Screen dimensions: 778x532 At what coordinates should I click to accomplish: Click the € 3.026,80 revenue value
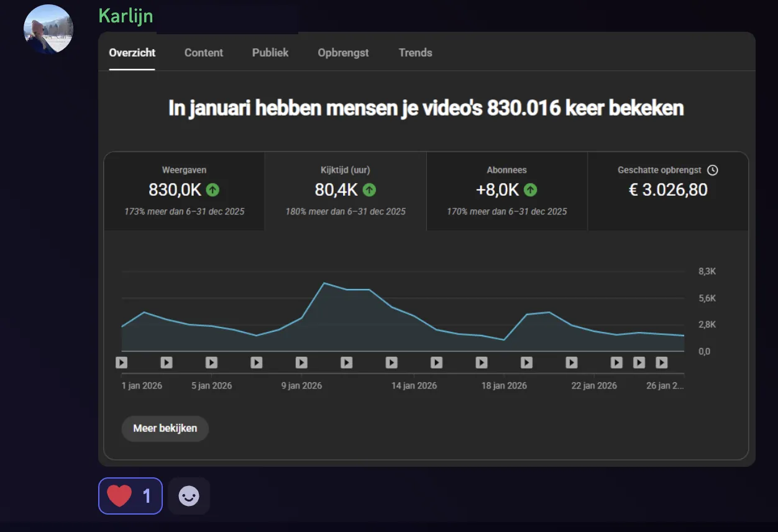[x=668, y=190]
